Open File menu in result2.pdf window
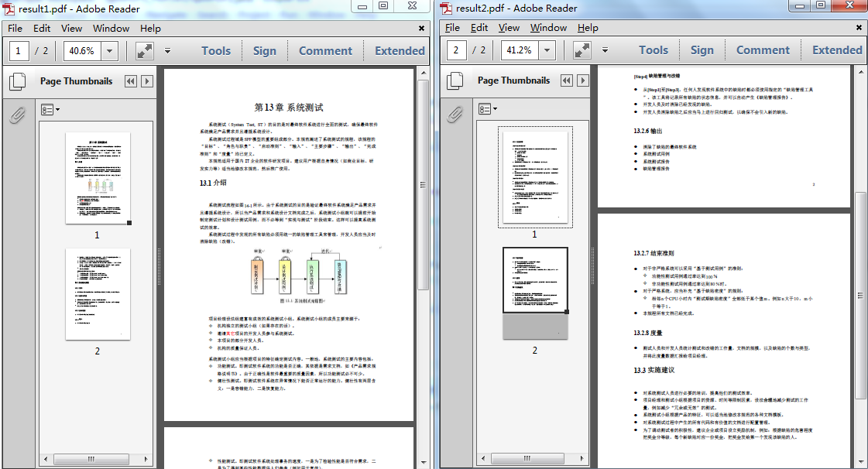This screenshot has width=868, height=469. (x=452, y=28)
